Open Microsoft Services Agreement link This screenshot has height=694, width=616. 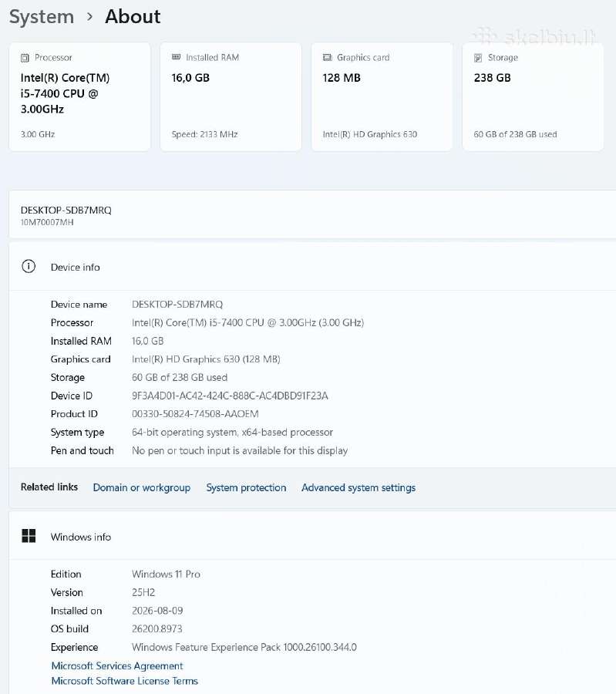[x=117, y=665]
